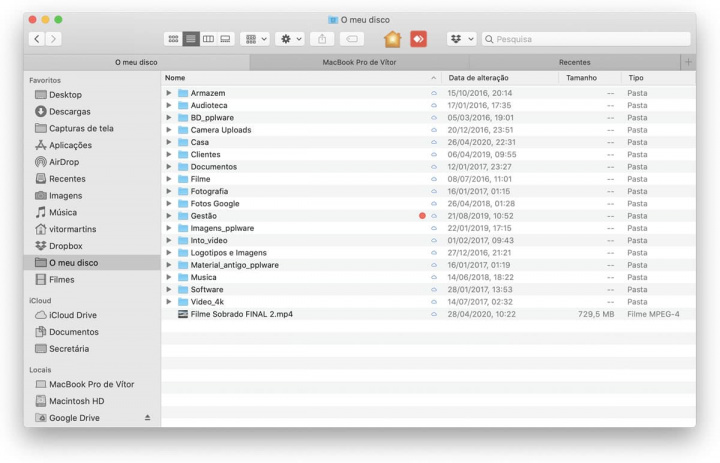Select column view mode button
The width and height of the screenshot is (720, 463).
[208, 39]
